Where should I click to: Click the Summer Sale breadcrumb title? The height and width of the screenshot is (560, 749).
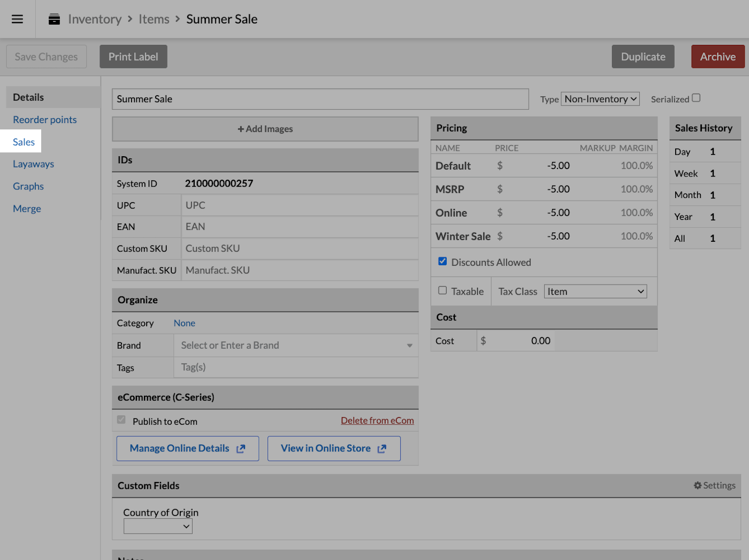222,19
